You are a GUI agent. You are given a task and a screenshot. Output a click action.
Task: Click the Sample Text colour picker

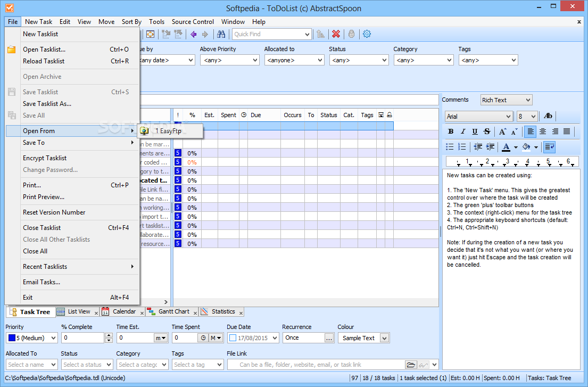pos(363,338)
